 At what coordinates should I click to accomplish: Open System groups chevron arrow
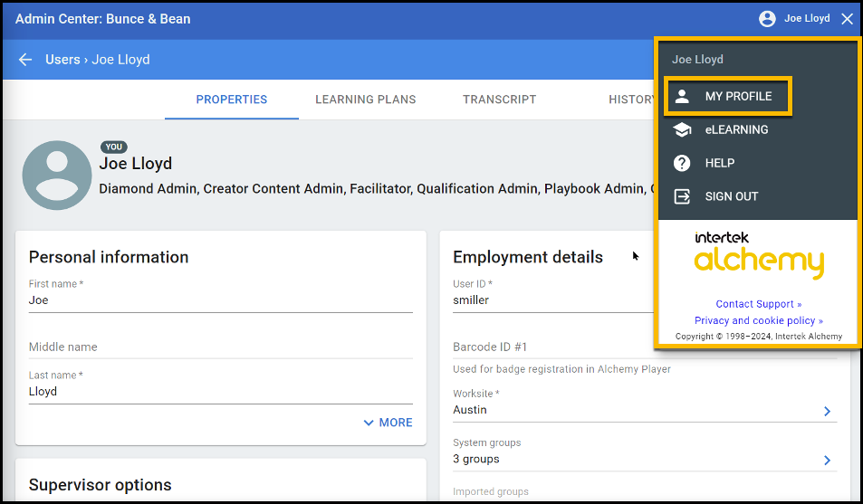tap(827, 460)
